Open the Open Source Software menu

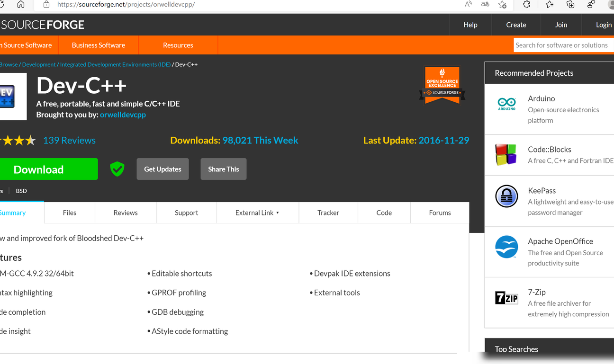pos(28,45)
